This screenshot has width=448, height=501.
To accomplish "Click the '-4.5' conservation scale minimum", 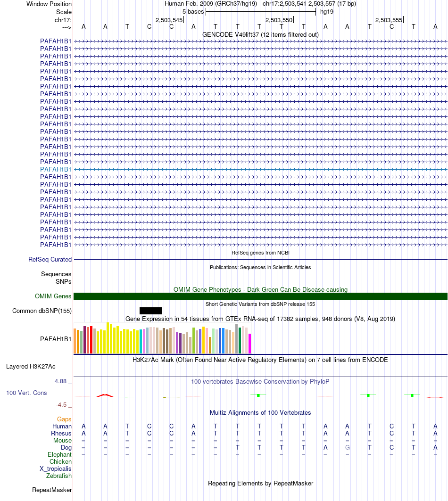I will pos(61,405).
